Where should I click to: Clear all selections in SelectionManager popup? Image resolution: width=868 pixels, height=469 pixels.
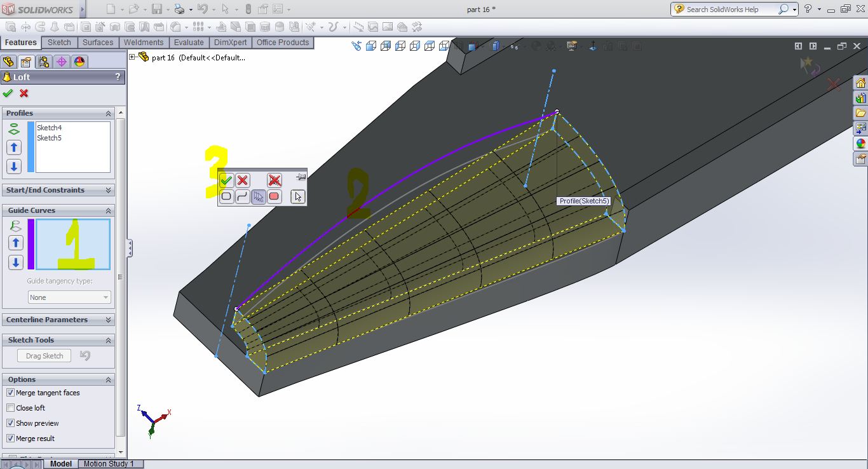275,180
